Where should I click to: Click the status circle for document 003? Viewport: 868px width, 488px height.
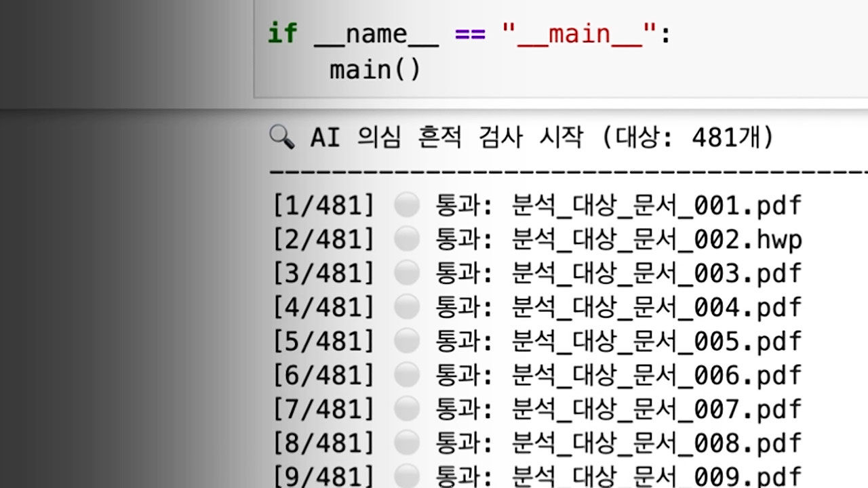coord(406,273)
